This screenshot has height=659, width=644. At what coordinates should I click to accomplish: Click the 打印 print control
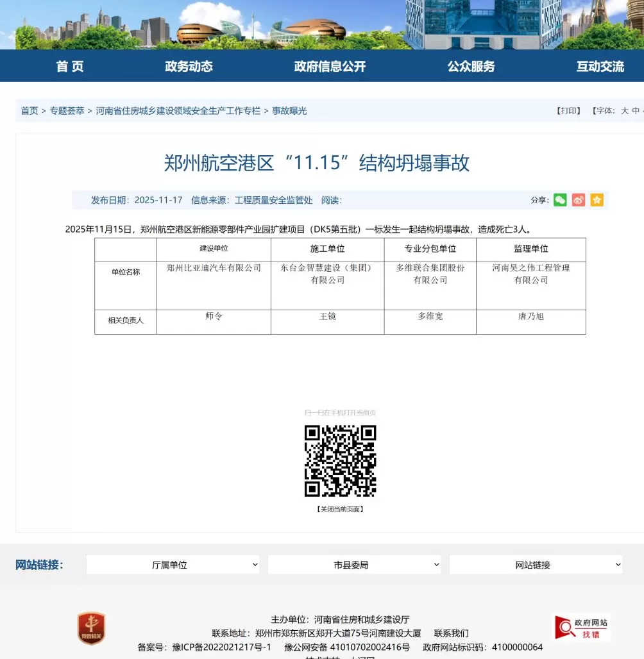click(x=567, y=110)
